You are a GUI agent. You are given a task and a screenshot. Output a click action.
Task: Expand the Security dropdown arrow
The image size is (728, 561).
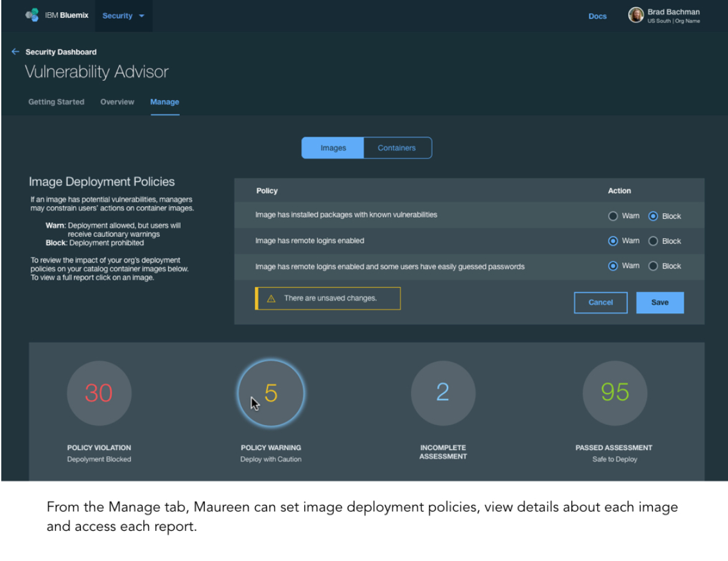[x=142, y=16]
